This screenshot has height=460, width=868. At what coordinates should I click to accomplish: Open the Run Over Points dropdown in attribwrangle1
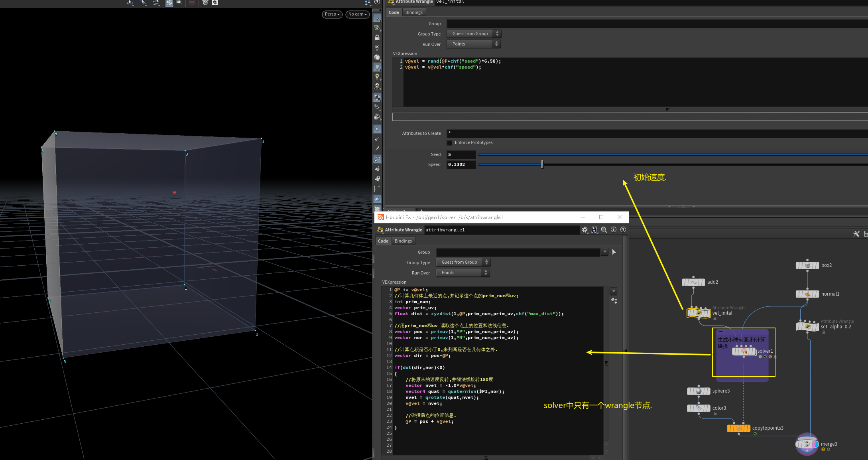coord(463,273)
